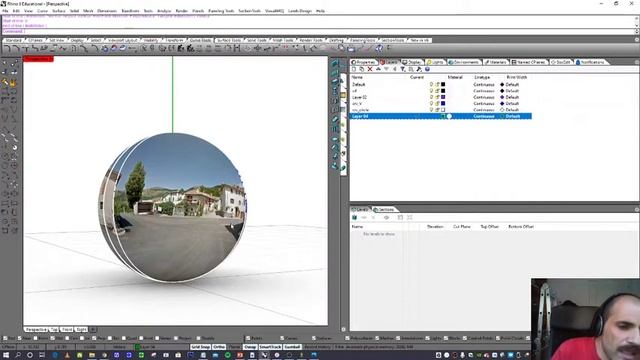
Task: Open Windows taskbar search
Action: (18, 355)
